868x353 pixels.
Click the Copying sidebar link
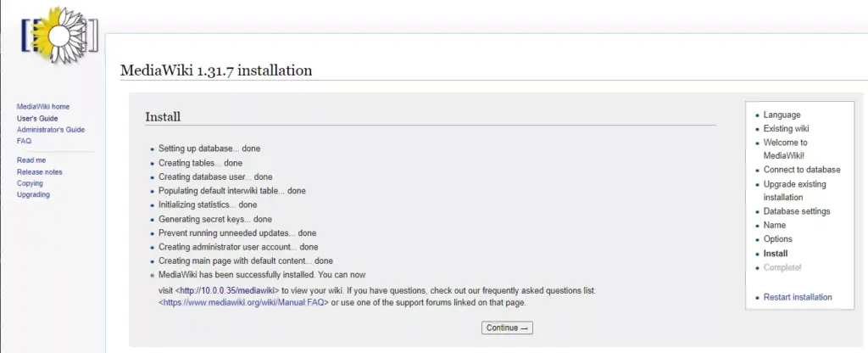[x=30, y=183]
